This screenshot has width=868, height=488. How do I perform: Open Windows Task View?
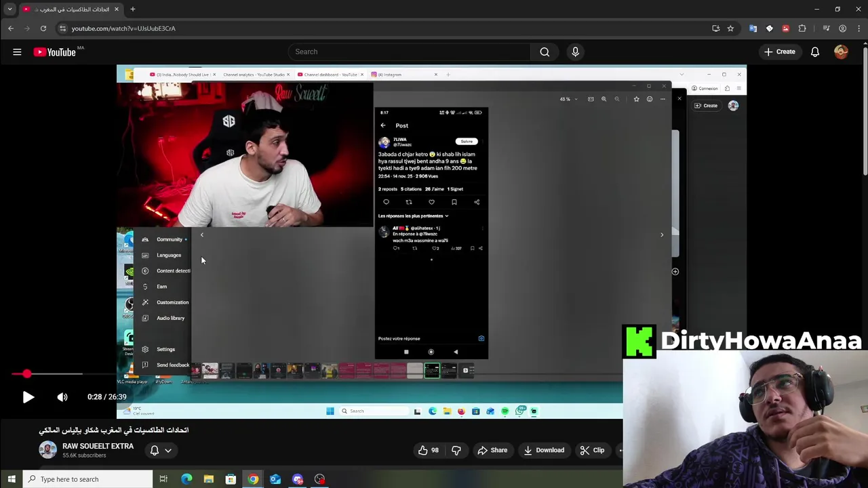coord(163,479)
